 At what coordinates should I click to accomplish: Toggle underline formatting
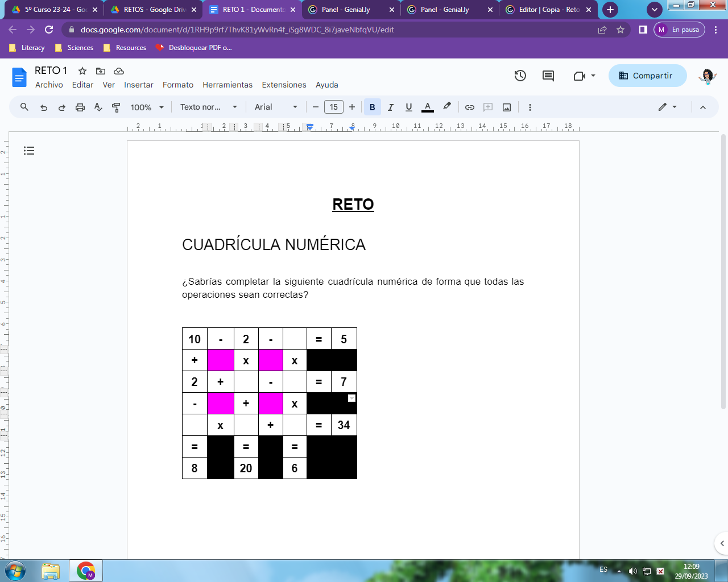(x=408, y=107)
